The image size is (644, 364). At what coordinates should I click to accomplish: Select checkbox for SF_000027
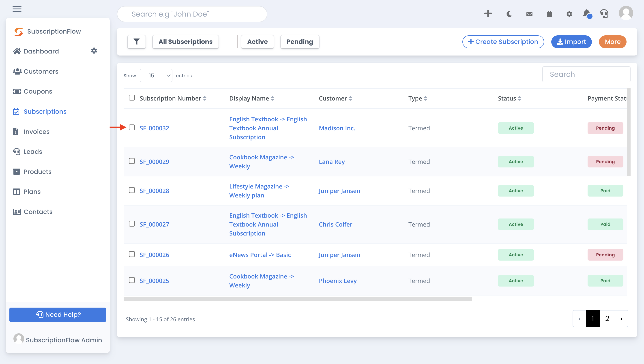click(x=132, y=224)
